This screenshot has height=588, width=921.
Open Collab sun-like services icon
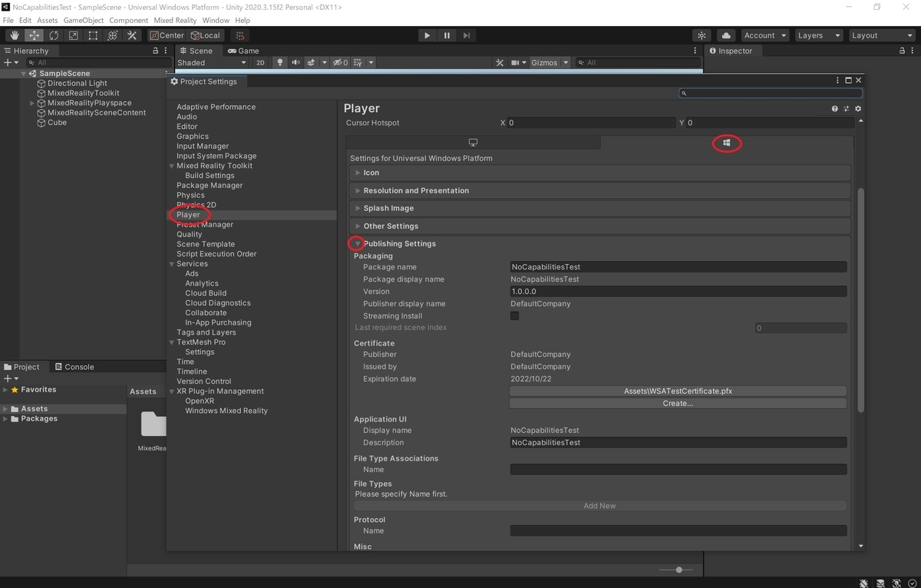701,35
